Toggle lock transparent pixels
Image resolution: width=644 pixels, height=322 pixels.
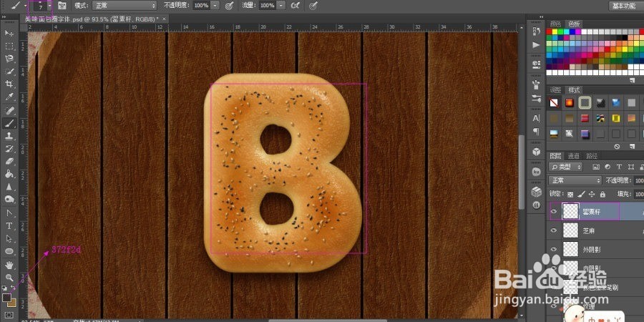coord(570,194)
